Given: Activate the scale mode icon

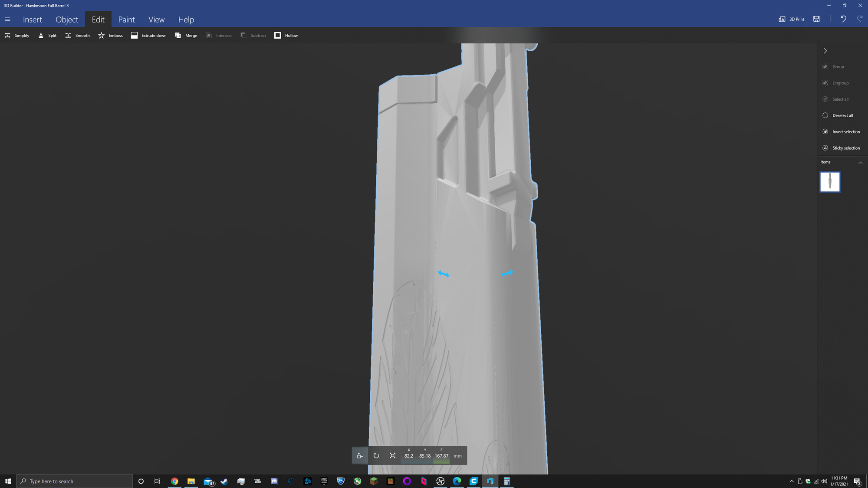Looking at the screenshot, I should 392,455.
